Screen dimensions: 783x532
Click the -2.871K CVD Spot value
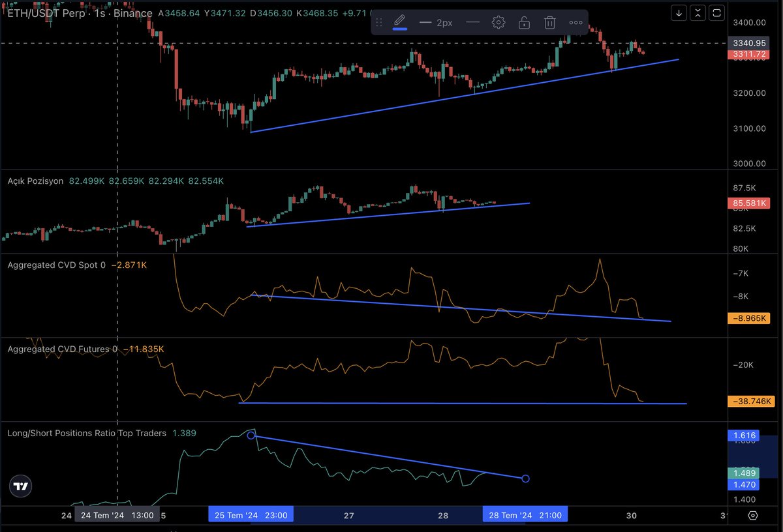(x=129, y=265)
